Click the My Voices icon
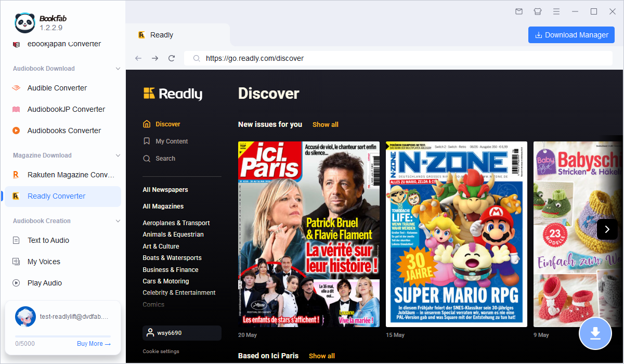Viewport: 624px width, 364px height. 16,262
